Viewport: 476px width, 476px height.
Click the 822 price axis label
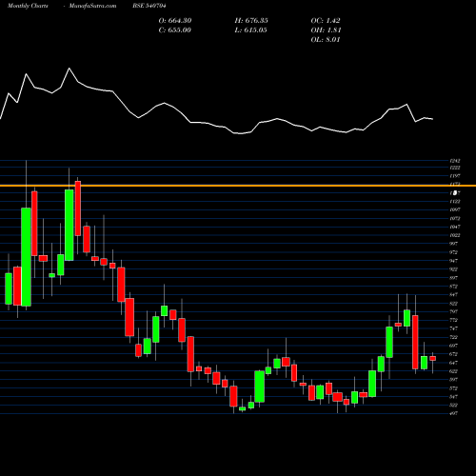[454, 304]
